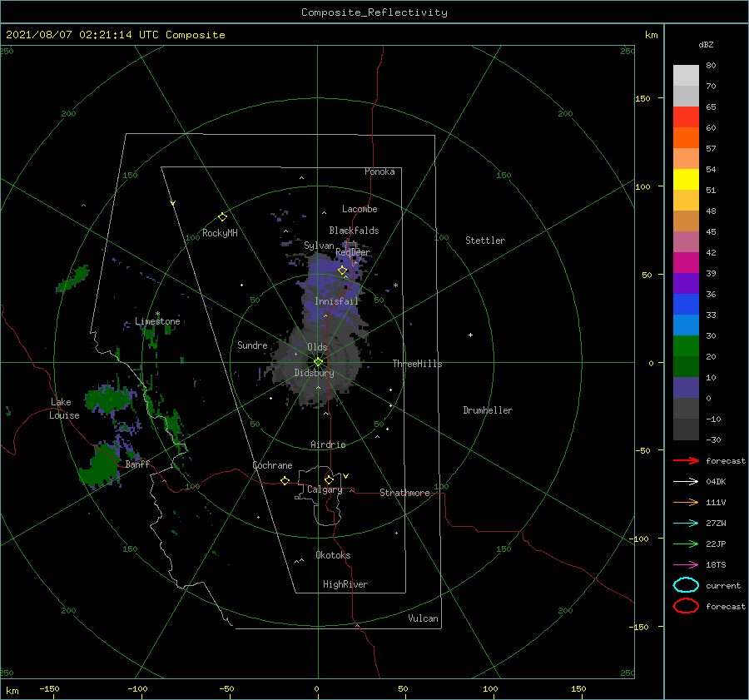The width and height of the screenshot is (749, 700).
Task: Select the Stettler label
Action: tap(485, 241)
